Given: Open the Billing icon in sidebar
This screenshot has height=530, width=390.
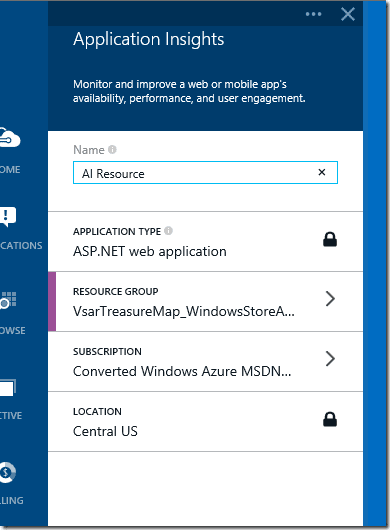Looking at the screenshot, I should (x=7, y=472).
